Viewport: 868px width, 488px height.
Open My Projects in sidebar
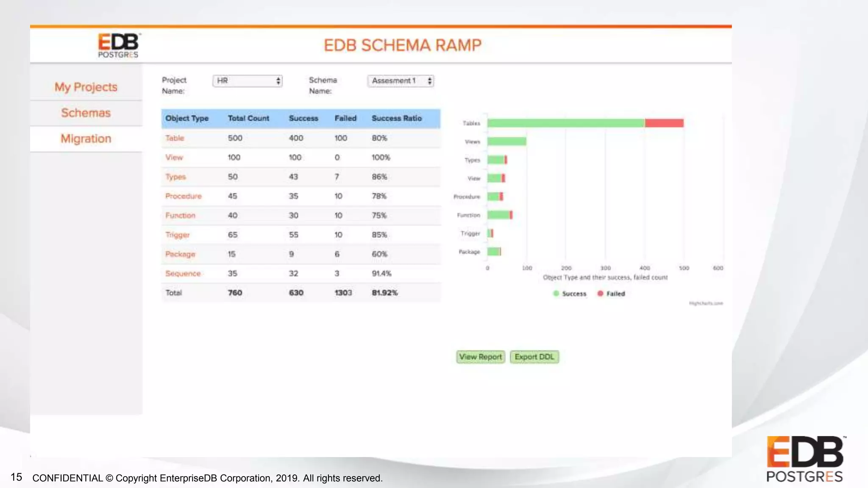coord(86,87)
